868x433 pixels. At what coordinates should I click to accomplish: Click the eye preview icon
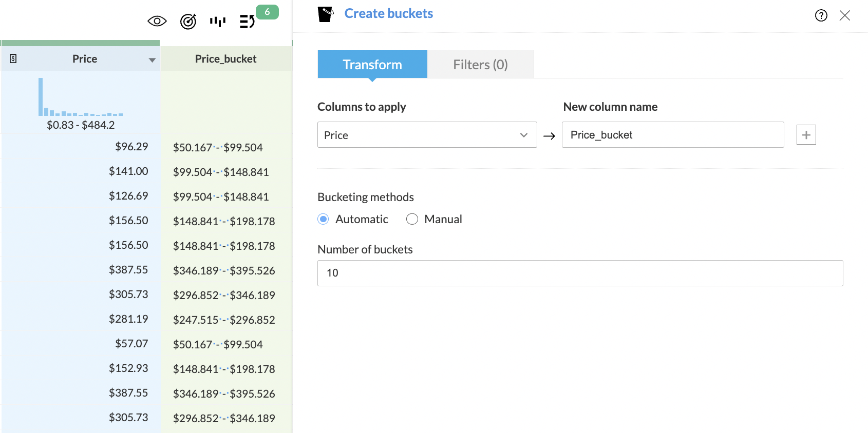click(157, 21)
